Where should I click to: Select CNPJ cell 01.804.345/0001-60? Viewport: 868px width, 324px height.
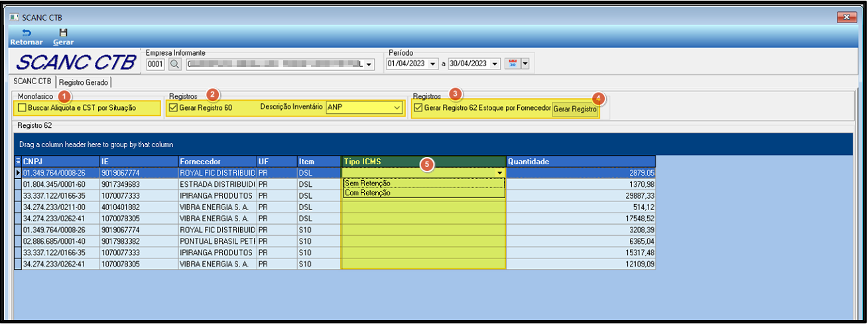pos(60,184)
